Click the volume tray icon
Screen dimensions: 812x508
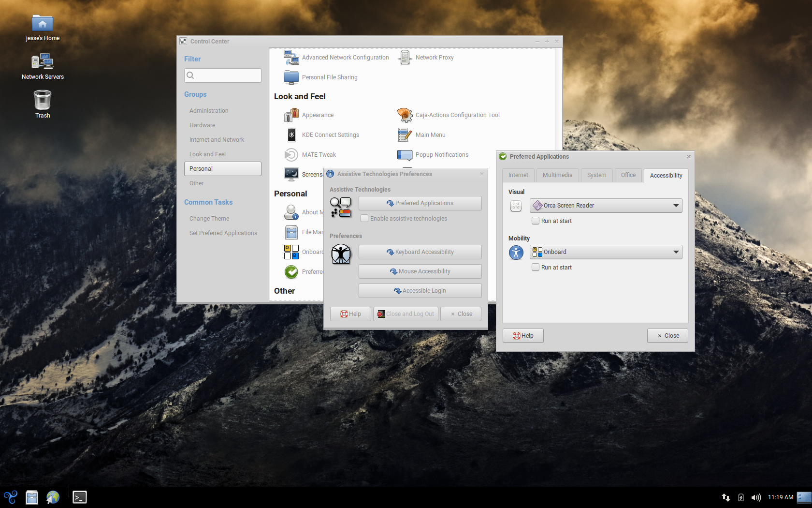click(x=756, y=497)
